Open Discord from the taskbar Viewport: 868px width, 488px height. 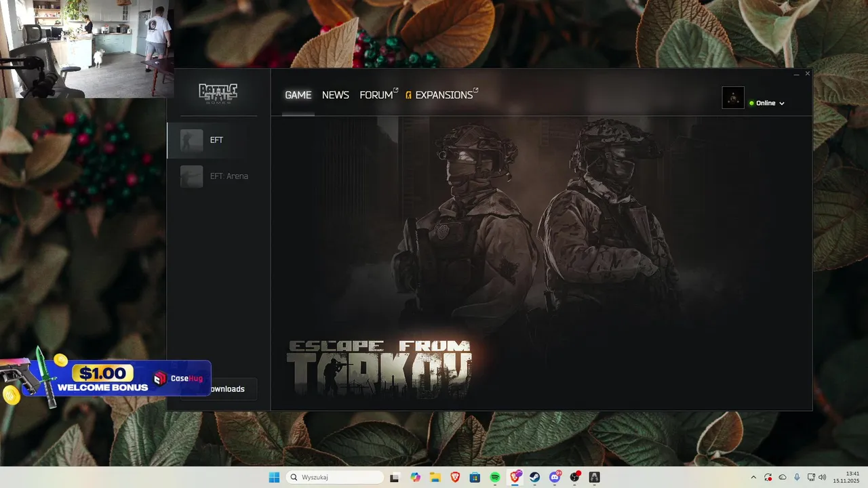click(555, 477)
